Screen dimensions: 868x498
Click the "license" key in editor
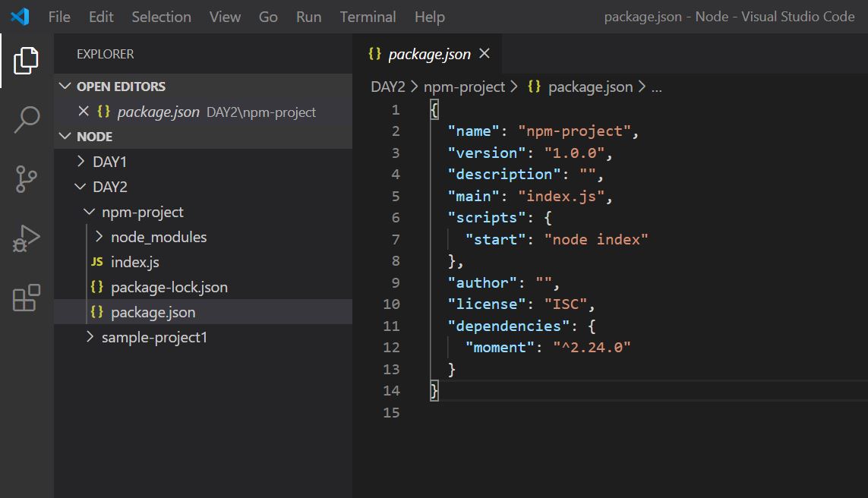pyautogui.click(x=487, y=304)
